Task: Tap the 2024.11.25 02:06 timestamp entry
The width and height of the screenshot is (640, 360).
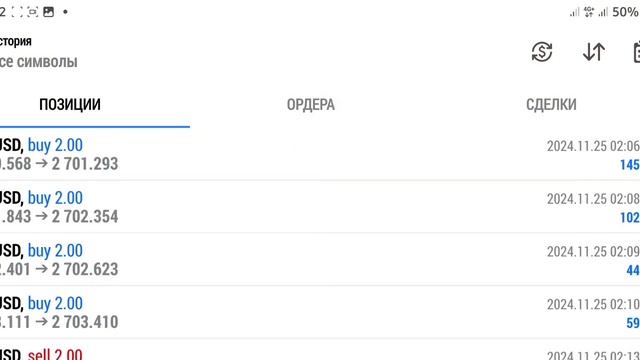Action: (x=593, y=146)
